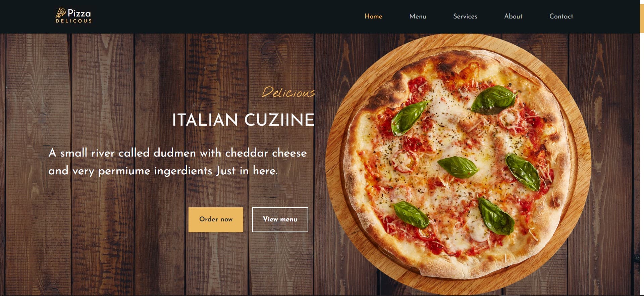Image resolution: width=644 pixels, height=296 pixels.
Task: Click the cursive "Delicious" script text
Action: [288, 92]
